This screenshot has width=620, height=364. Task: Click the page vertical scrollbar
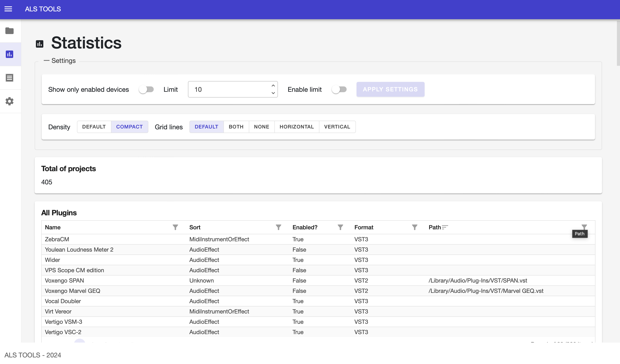(618, 43)
